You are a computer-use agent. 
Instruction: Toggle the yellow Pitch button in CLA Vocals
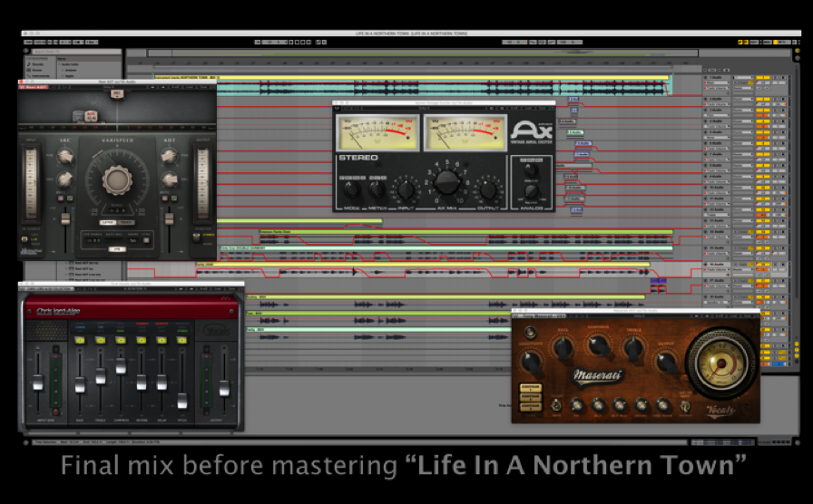point(182,340)
